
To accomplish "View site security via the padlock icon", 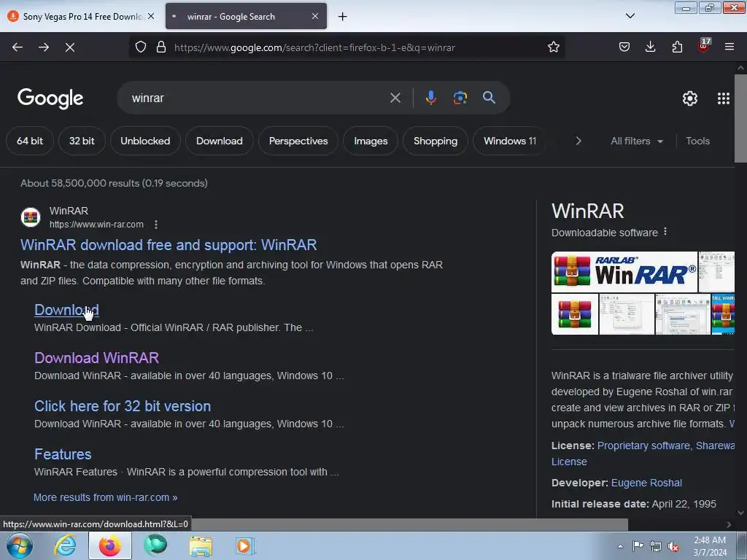I will [x=161, y=47].
